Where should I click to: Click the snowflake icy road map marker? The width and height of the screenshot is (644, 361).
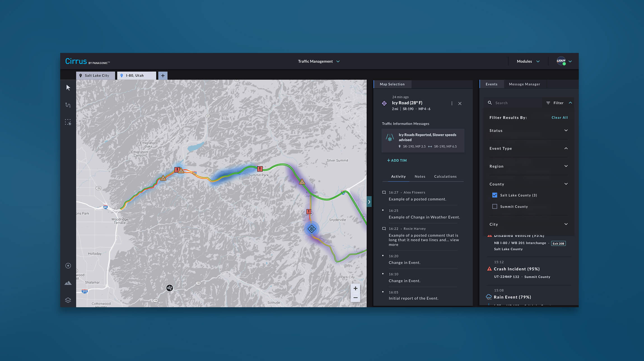pyautogui.click(x=312, y=229)
